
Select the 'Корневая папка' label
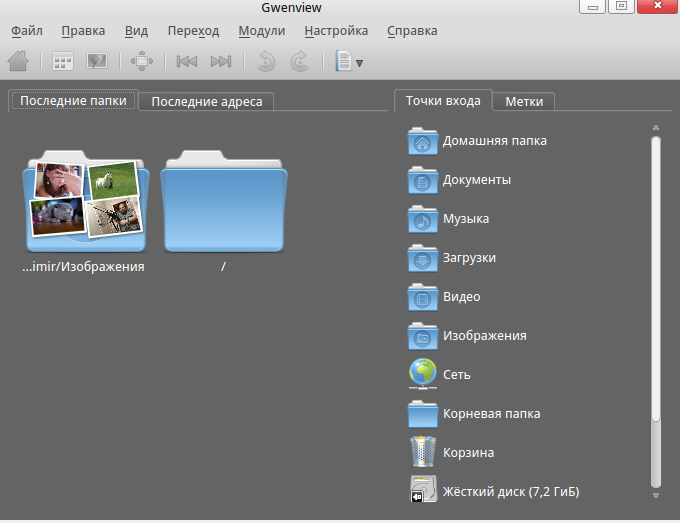pyautogui.click(x=491, y=414)
